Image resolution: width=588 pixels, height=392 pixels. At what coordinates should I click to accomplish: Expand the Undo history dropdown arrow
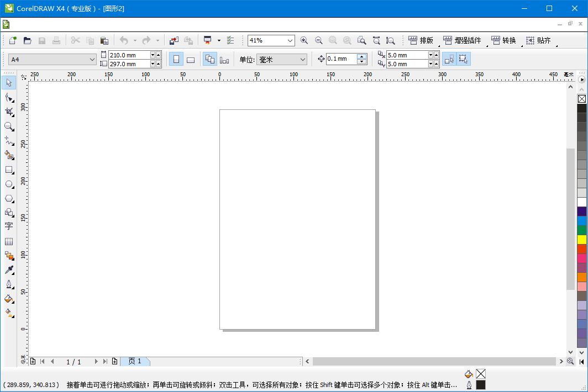(135, 40)
